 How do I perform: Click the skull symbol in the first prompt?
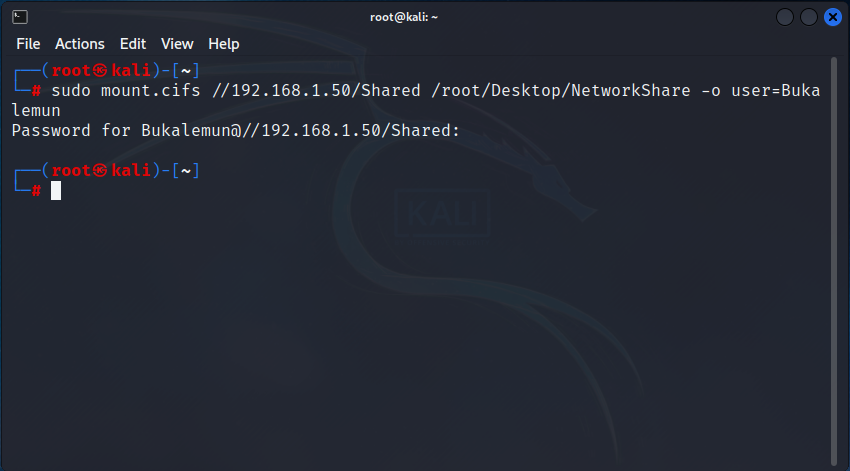(x=100, y=70)
